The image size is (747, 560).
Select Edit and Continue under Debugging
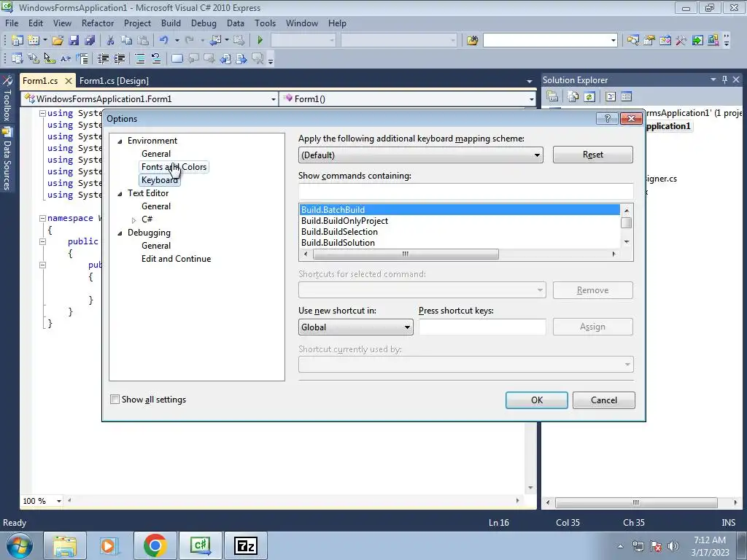pyautogui.click(x=176, y=259)
